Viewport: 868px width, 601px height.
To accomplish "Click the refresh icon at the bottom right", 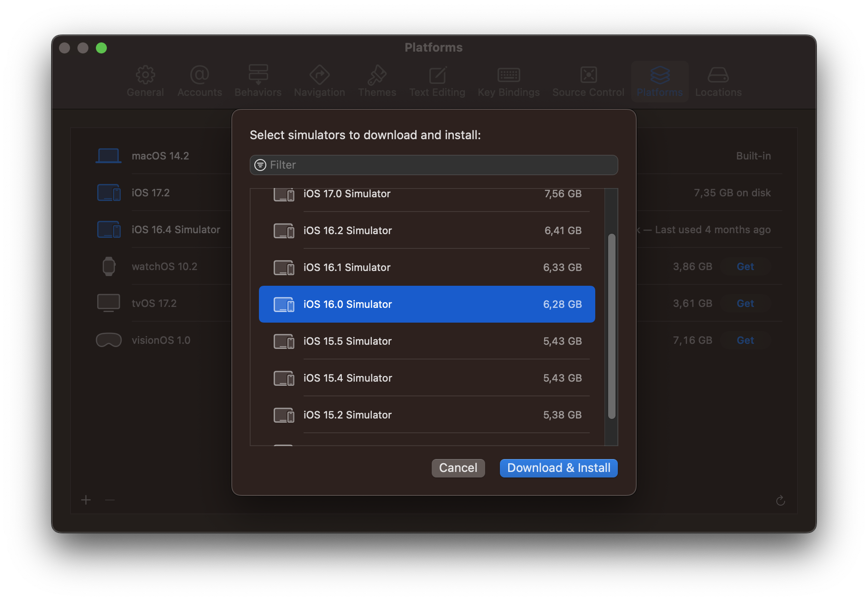I will [780, 501].
